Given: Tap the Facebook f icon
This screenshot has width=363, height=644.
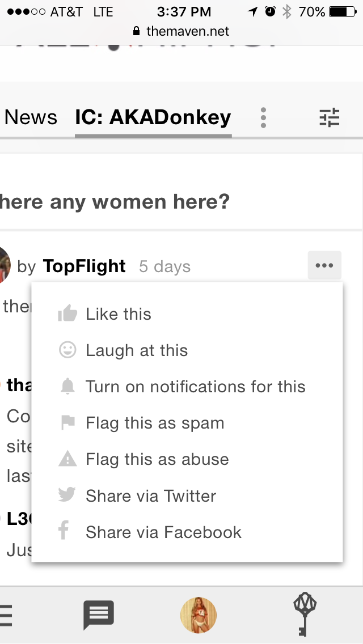Looking at the screenshot, I should click(64, 530).
